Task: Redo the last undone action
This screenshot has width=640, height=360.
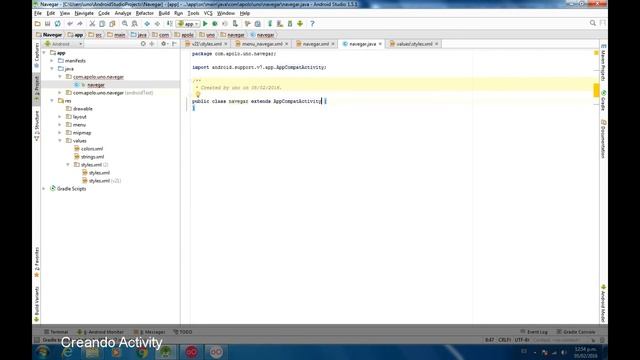Action: (x=80, y=24)
